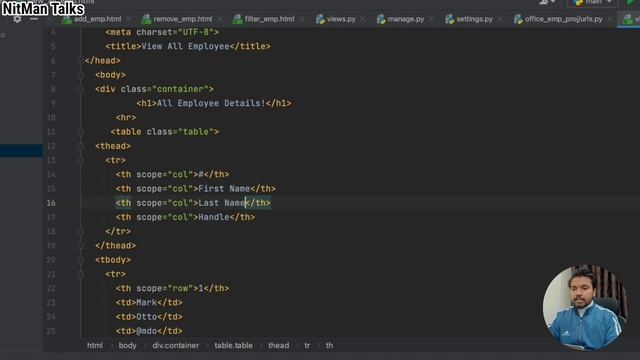Switch to the add_emp.html tab
The width and height of the screenshot is (640, 360).
(98, 19)
